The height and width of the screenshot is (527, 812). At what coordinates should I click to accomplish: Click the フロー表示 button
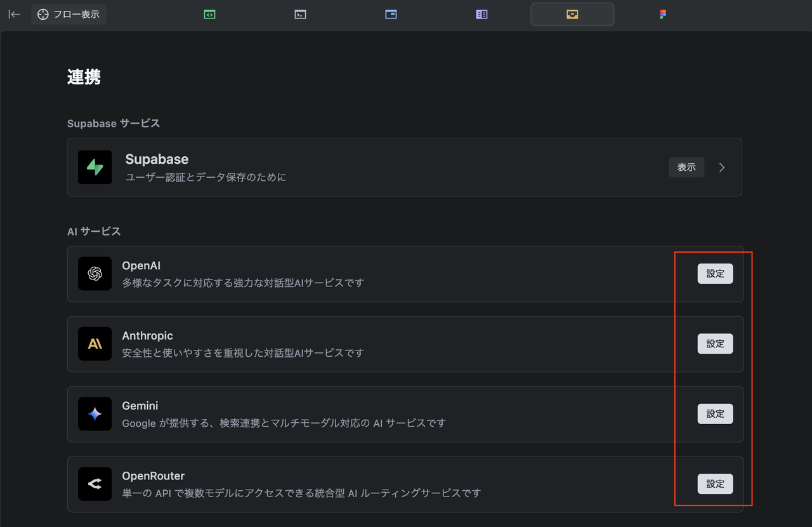click(69, 14)
